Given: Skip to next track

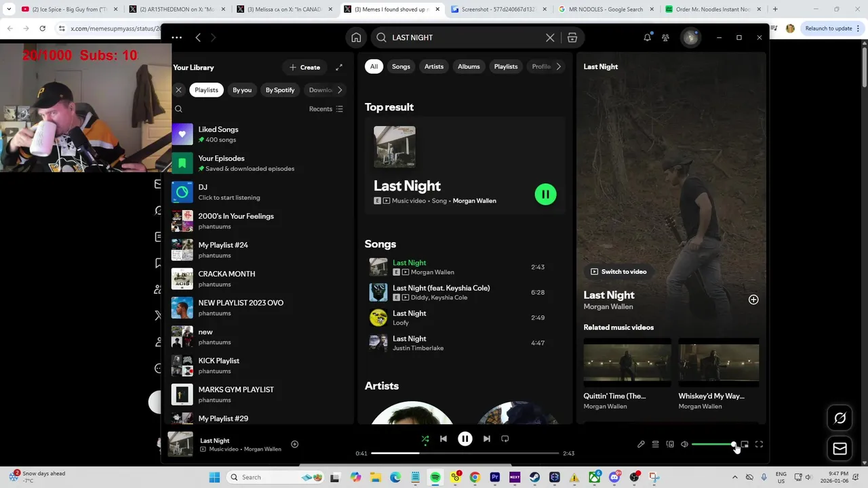Looking at the screenshot, I should [x=486, y=439].
